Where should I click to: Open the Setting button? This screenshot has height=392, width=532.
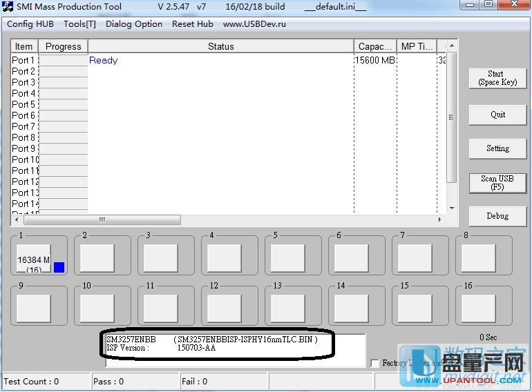[497, 148]
